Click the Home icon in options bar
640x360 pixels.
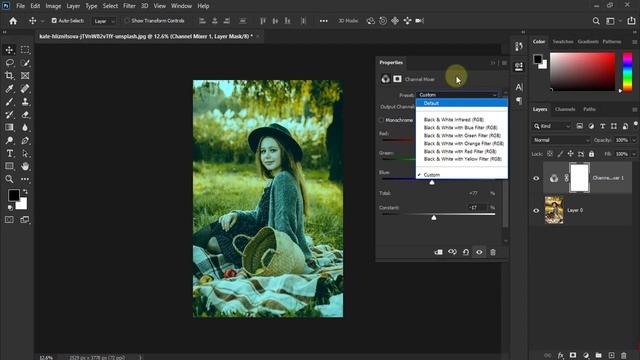pos(13,21)
